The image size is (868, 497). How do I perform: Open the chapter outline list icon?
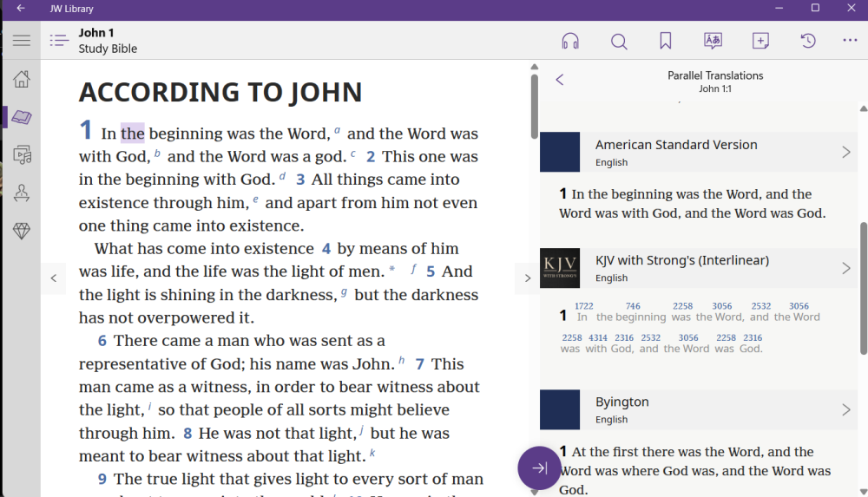[x=59, y=41]
